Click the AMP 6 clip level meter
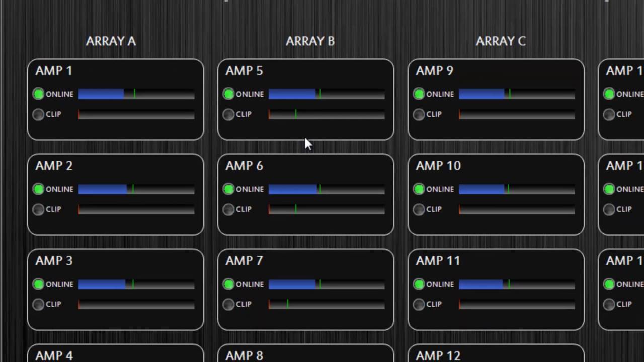The image size is (644, 362). [x=327, y=210]
